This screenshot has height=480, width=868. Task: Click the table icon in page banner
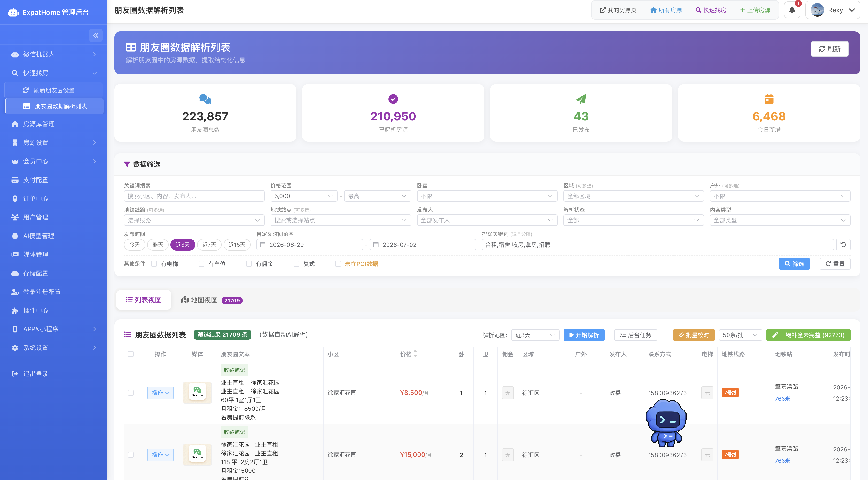click(131, 47)
